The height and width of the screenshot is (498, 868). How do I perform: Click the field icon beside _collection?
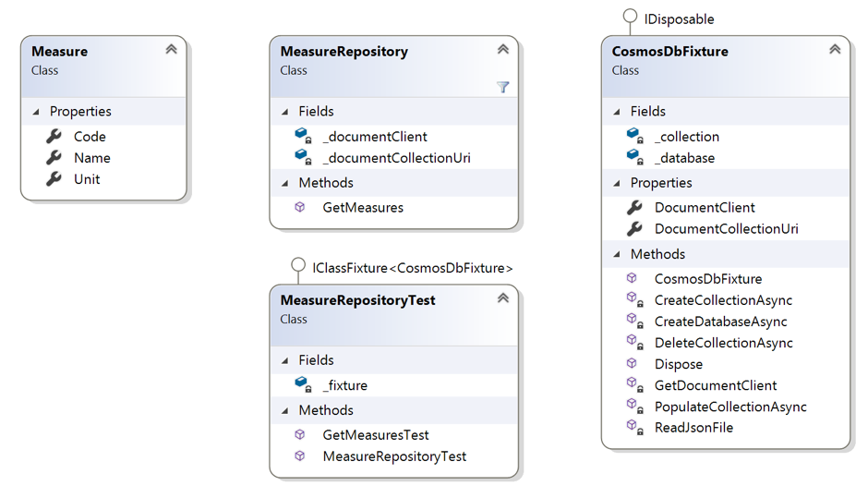[634, 136]
